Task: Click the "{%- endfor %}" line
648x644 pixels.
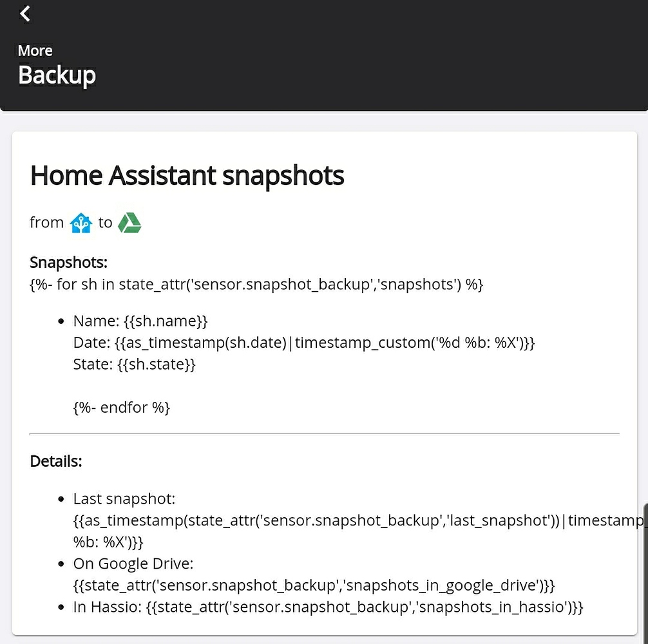Action: point(122,408)
